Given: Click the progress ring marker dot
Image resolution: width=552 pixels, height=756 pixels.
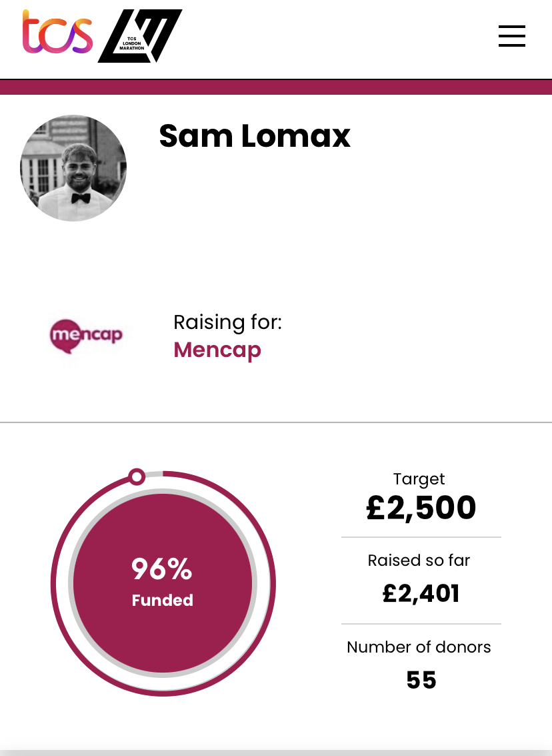Looking at the screenshot, I should coord(137,477).
